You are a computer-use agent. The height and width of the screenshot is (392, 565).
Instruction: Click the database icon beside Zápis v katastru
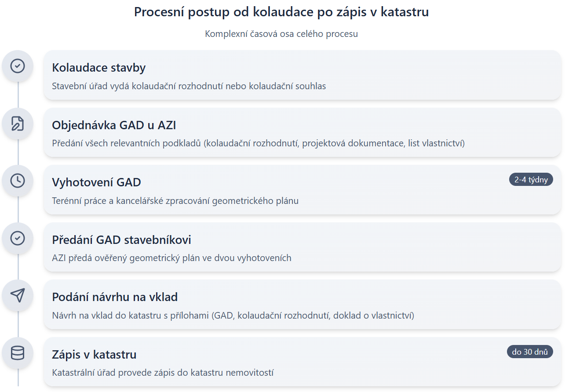18,353
